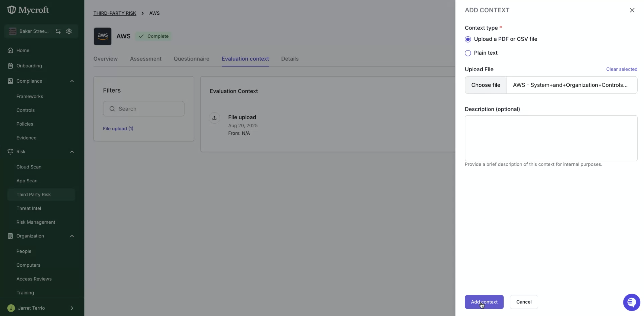The image size is (644, 316).
Task: Click the Mycroft shield logo
Action: 12,10
